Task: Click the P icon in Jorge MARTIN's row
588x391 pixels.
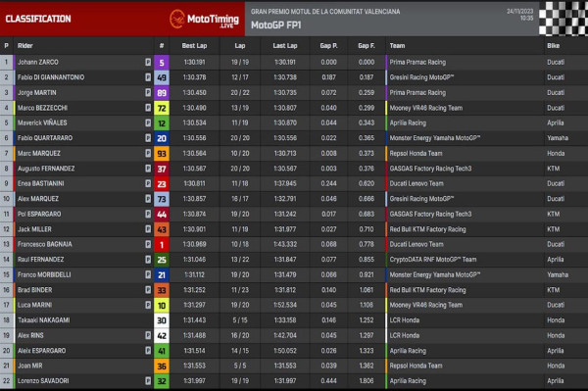Action: point(148,92)
